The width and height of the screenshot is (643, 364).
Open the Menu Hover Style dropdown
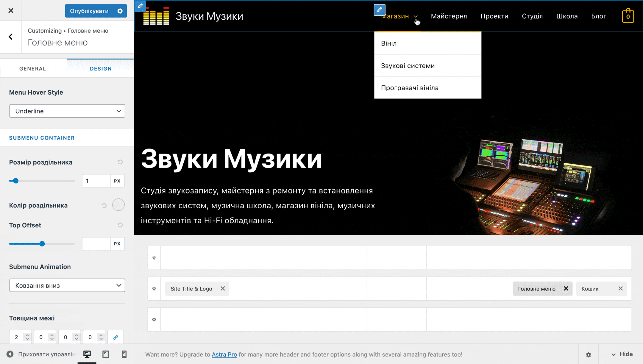click(67, 111)
